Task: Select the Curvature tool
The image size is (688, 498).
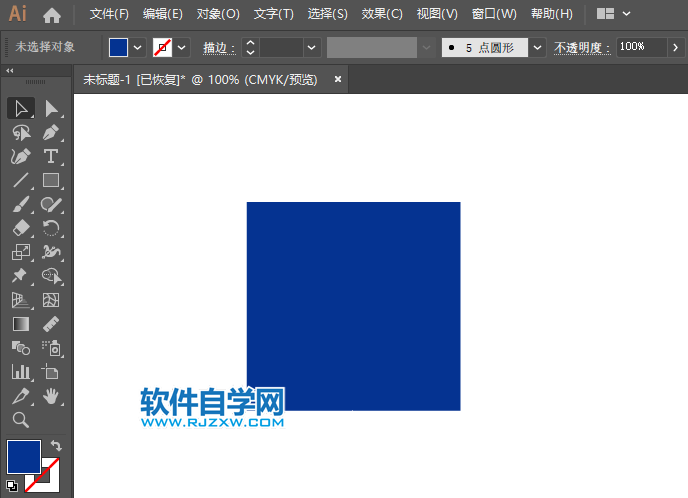Action: click(21, 156)
